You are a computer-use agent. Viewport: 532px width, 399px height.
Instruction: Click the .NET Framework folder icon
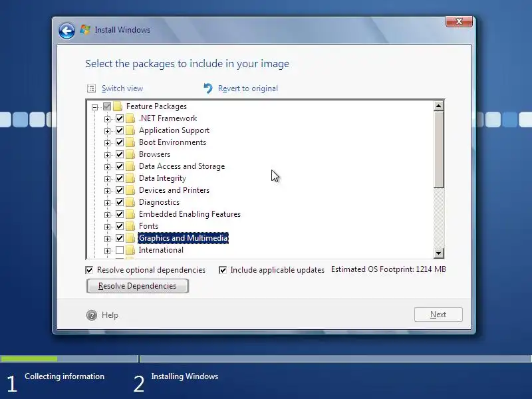pos(130,118)
